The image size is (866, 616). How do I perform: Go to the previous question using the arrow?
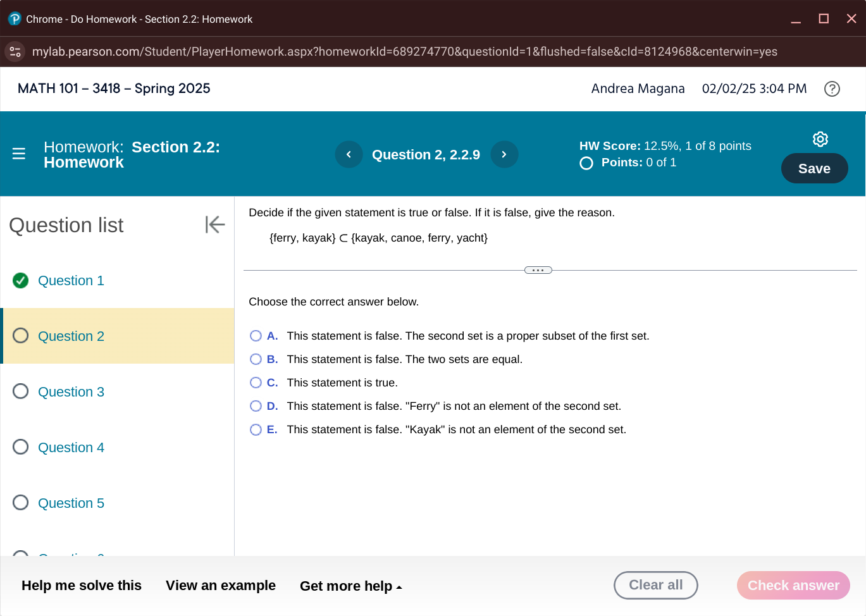(x=349, y=154)
